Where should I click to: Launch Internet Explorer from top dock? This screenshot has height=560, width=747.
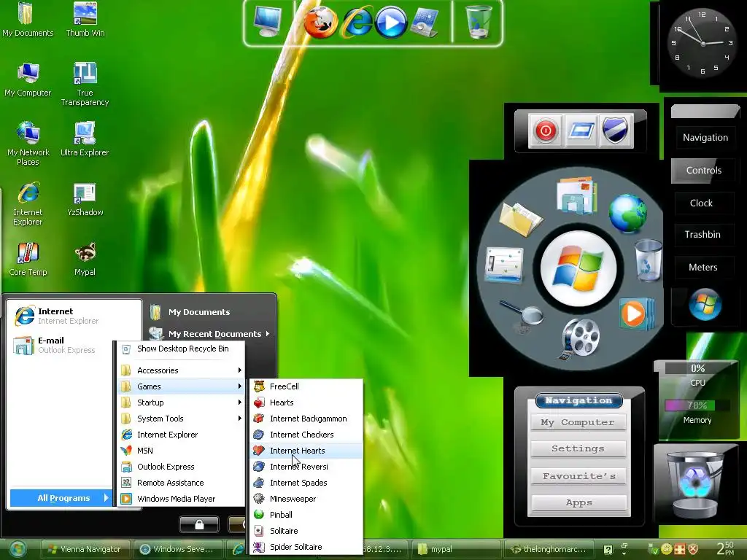[x=357, y=23]
